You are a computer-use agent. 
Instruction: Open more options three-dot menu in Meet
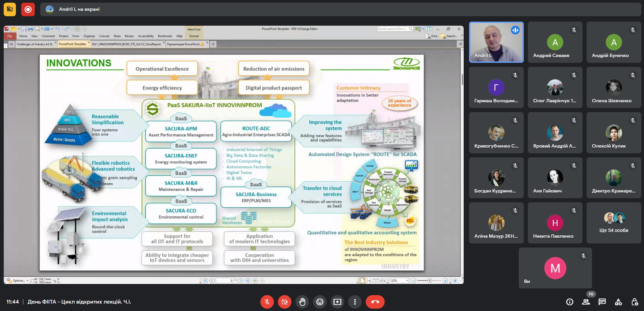(x=355, y=302)
